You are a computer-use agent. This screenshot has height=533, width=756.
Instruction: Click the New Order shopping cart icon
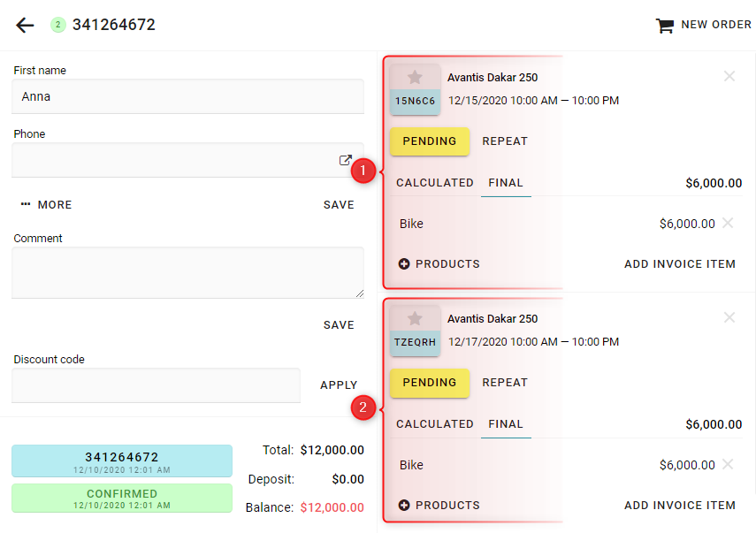click(x=665, y=26)
